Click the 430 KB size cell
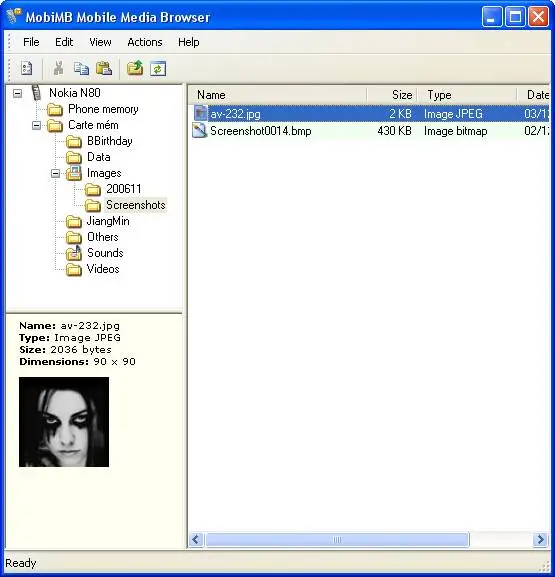 (x=395, y=131)
